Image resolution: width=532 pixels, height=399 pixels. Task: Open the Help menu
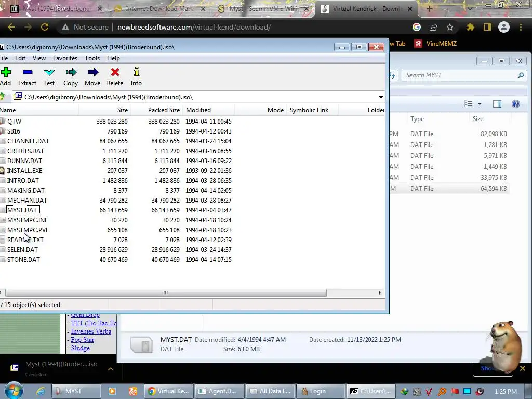point(113,58)
